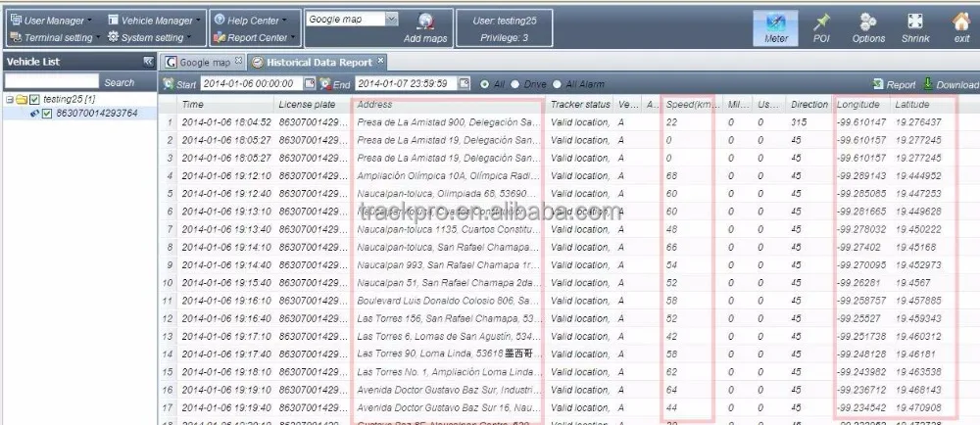This screenshot has height=425, width=980.
Task: Select tree item testing25 [1]
Action: point(69,99)
